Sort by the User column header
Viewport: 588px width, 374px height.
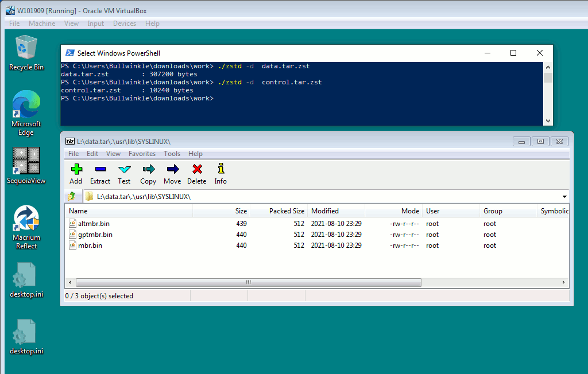point(451,211)
